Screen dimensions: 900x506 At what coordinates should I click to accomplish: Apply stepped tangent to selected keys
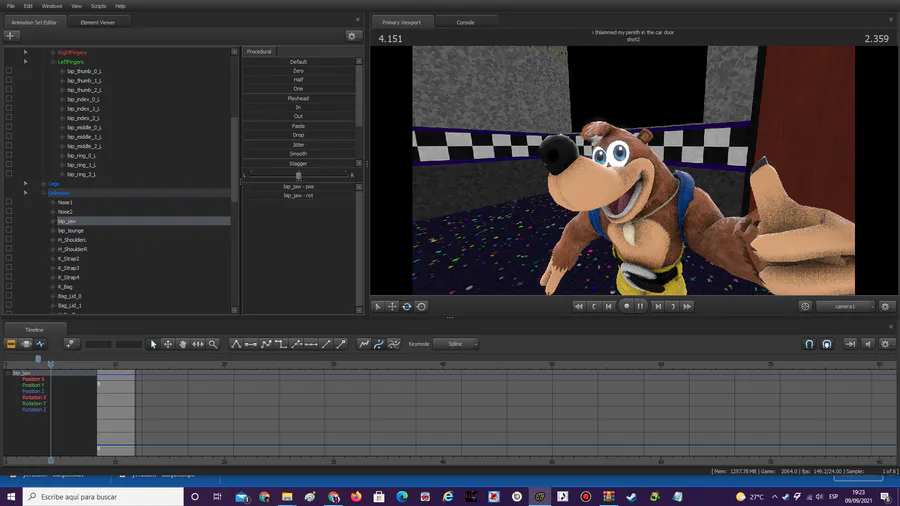click(x=281, y=344)
